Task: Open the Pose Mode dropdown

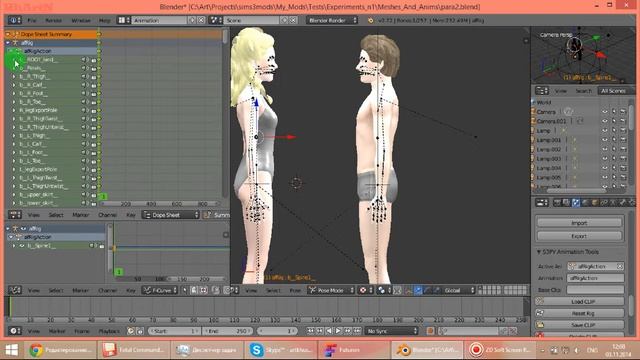Action: (x=331, y=290)
